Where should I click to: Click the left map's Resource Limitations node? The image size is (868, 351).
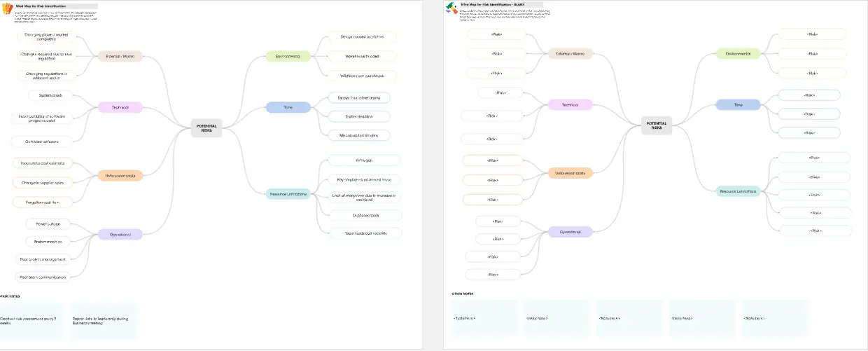pos(288,194)
